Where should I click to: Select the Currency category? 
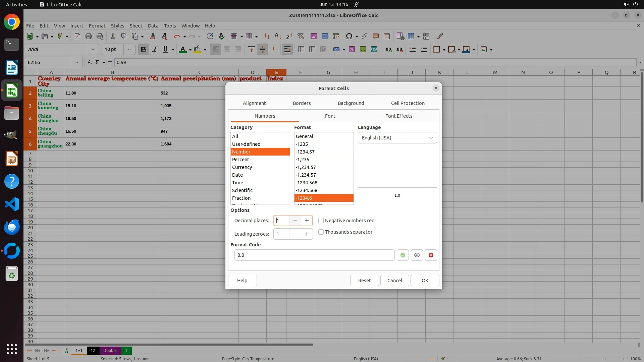pyautogui.click(x=242, y=167)
